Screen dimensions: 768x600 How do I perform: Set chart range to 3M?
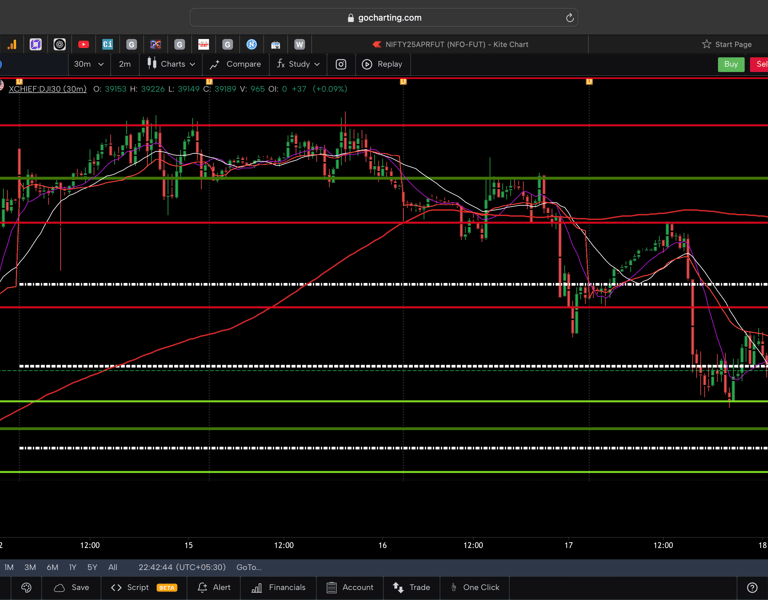point(30,567)
